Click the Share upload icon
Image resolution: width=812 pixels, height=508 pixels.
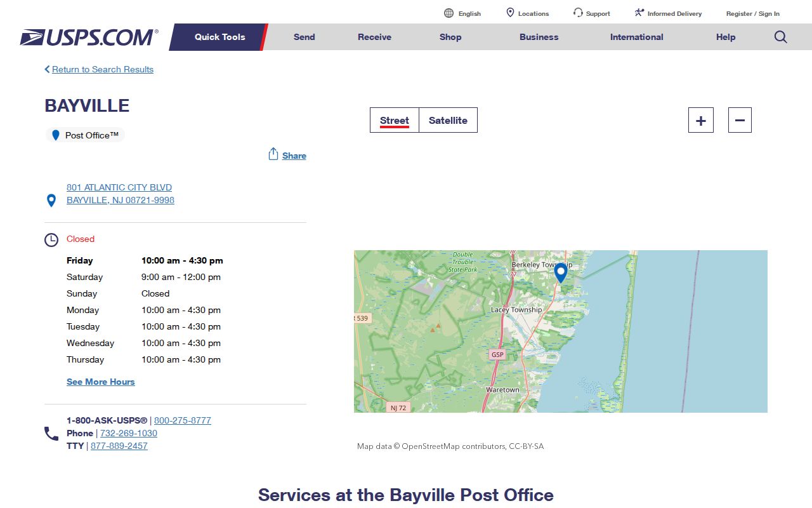[273, 154]
